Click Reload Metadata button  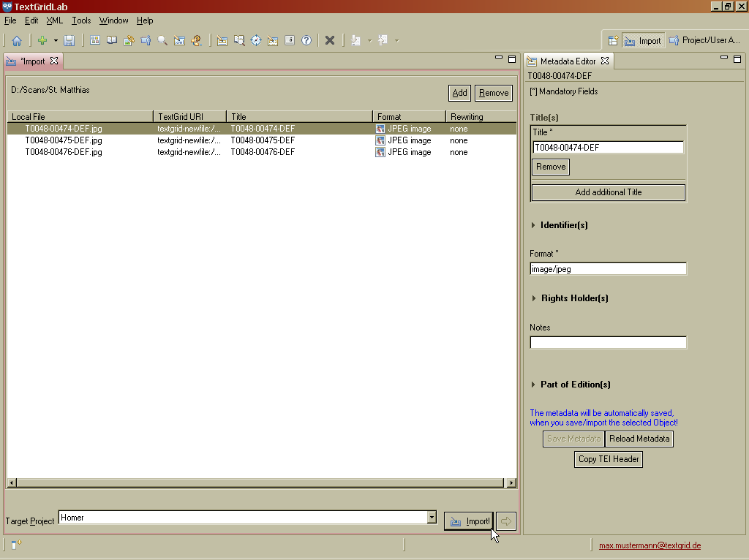(639, 439)
